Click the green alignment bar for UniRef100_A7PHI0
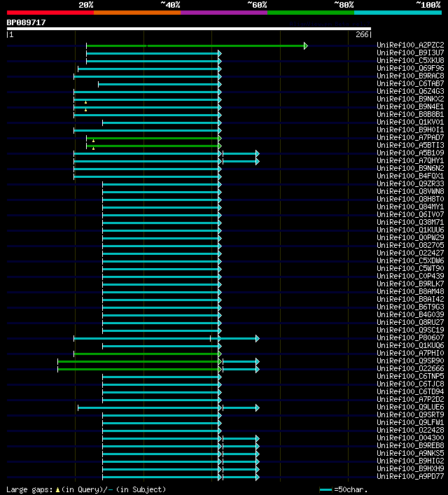448x495 pixels. click(x=146, y=354)
